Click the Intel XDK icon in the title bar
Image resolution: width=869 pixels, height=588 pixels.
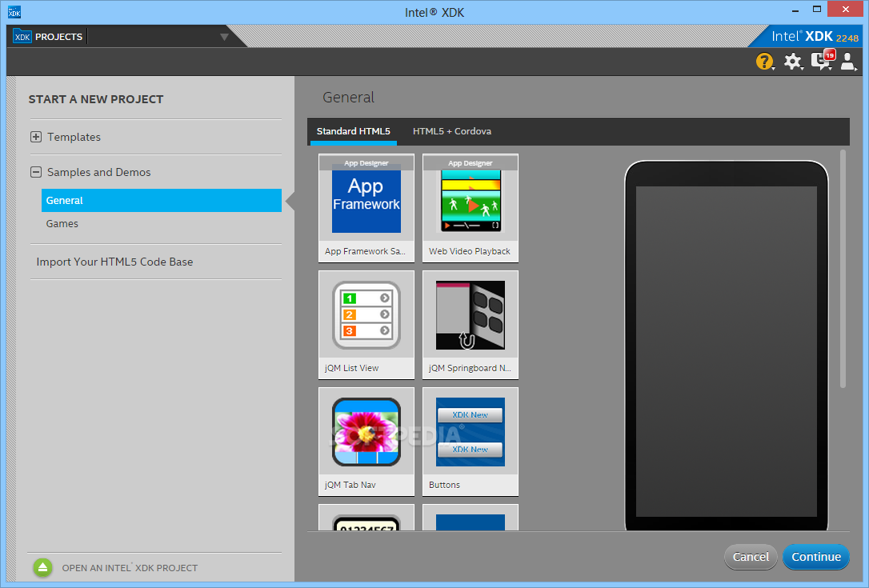14,12
